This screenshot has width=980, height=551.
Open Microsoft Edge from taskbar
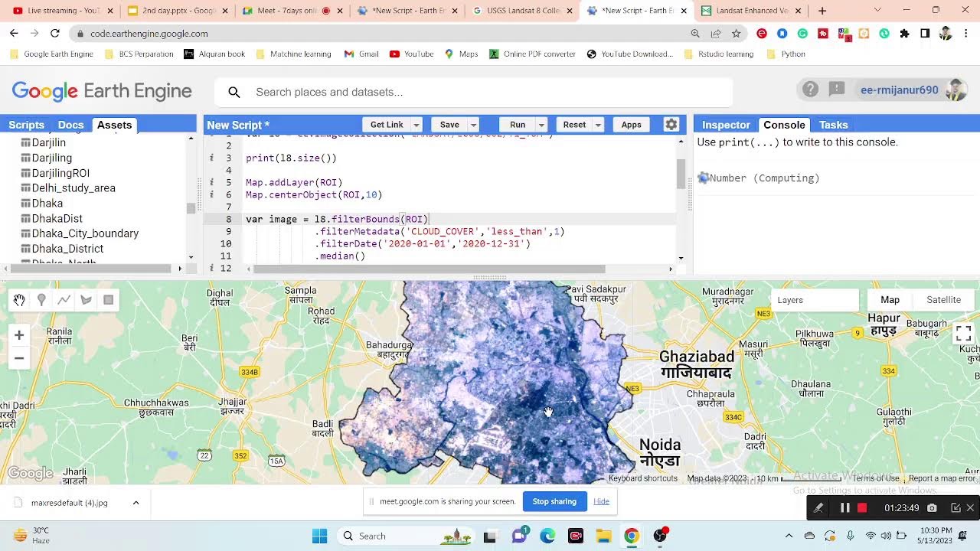pyautogui.click(x=547, y=536)
